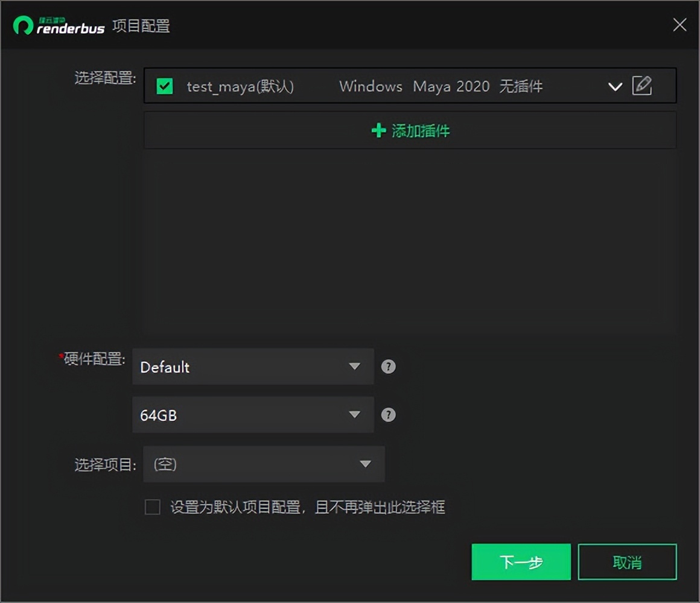700x603 pixels.
Task: Enable the 设置为默认项目配置 checkbox
Action: point(151,507)
